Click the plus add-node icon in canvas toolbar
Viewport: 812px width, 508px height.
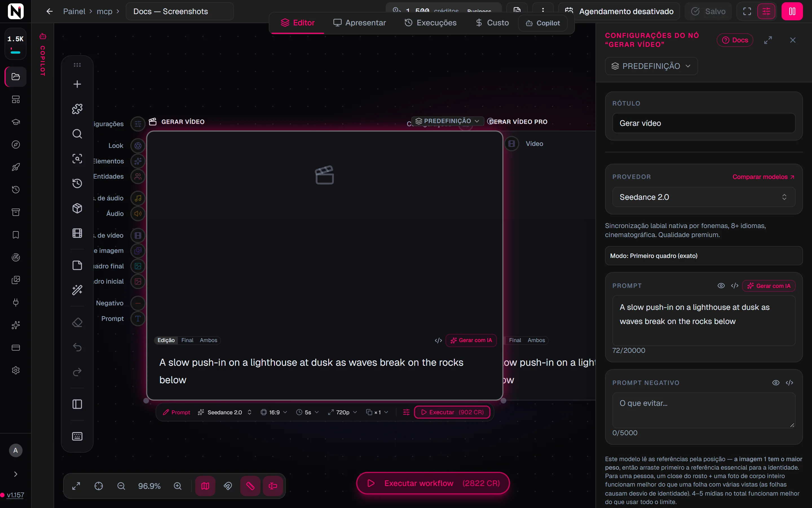point(77,84)
